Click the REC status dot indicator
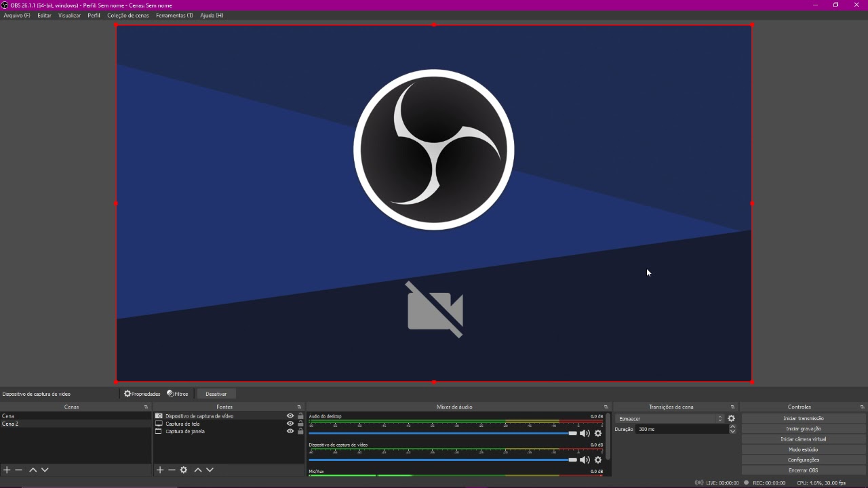This screenshot has width=868, height=488. tap(746, 483)
